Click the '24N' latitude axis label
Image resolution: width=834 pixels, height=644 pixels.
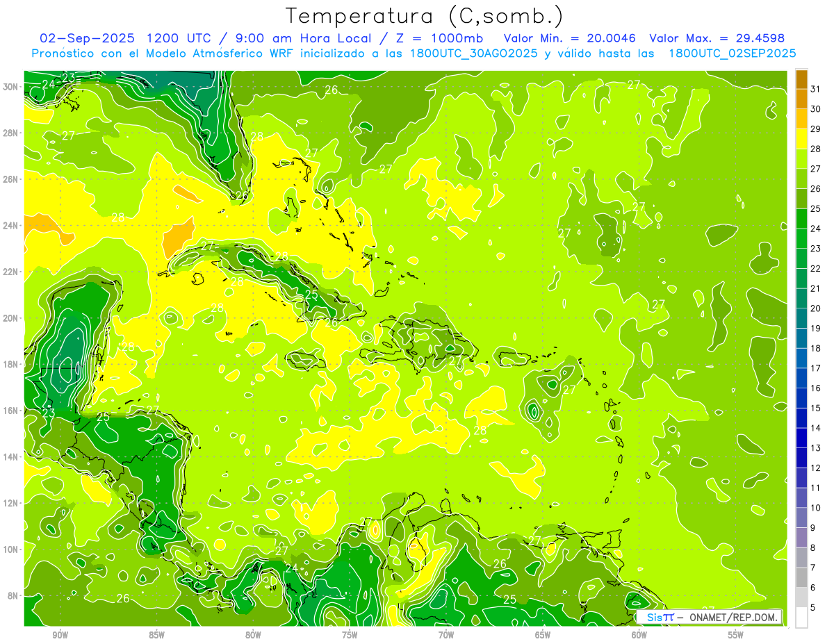(11, 225)
